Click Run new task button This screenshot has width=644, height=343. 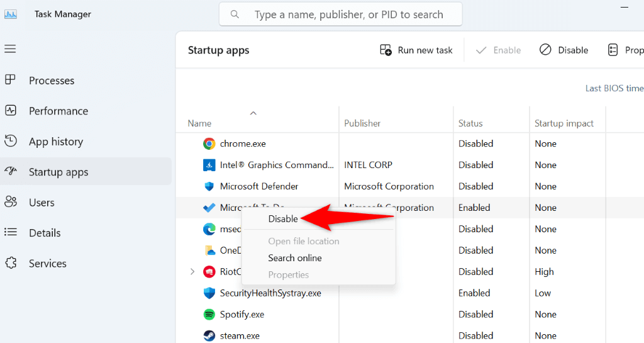[416, 50]
